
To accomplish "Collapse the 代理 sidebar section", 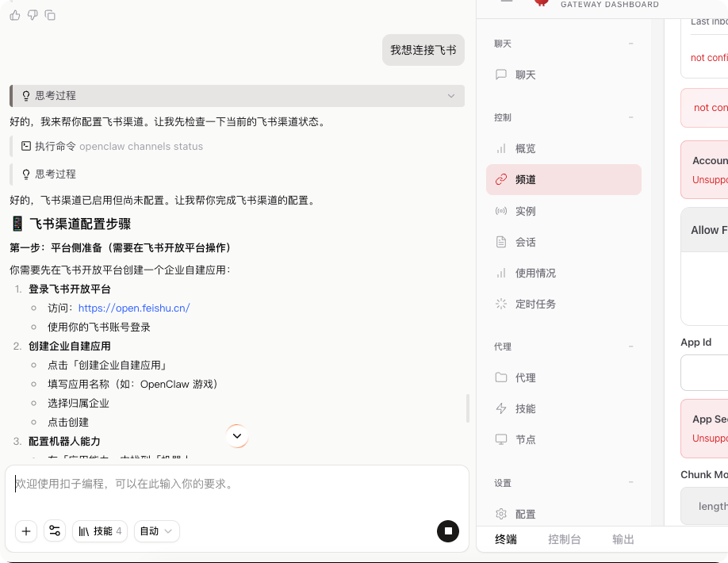I will coord(631,347).
